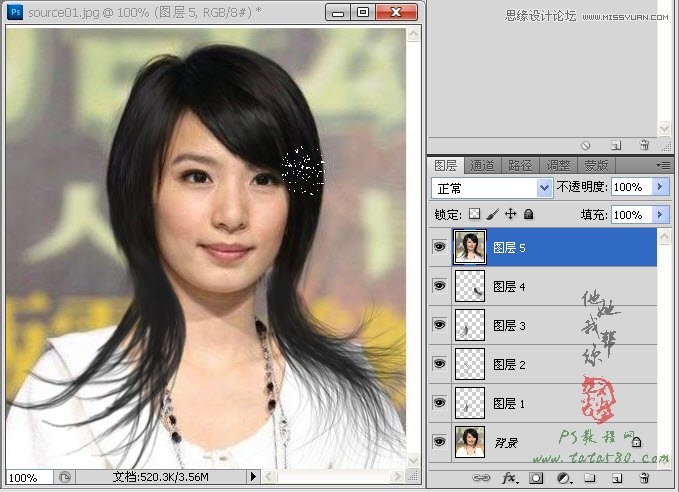Select layer named 图层 4
Viewport: 679px width, 492px height.
(x=509, y=287)
